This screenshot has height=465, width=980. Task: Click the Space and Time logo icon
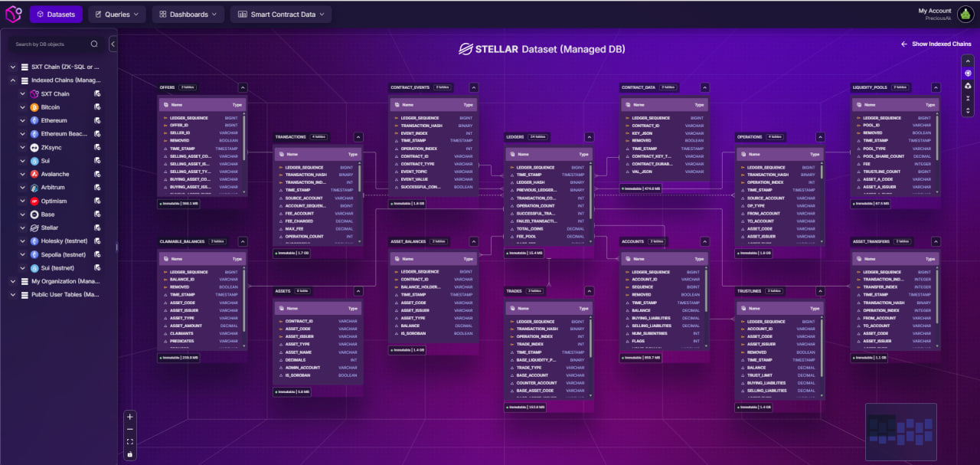(13, 14)
